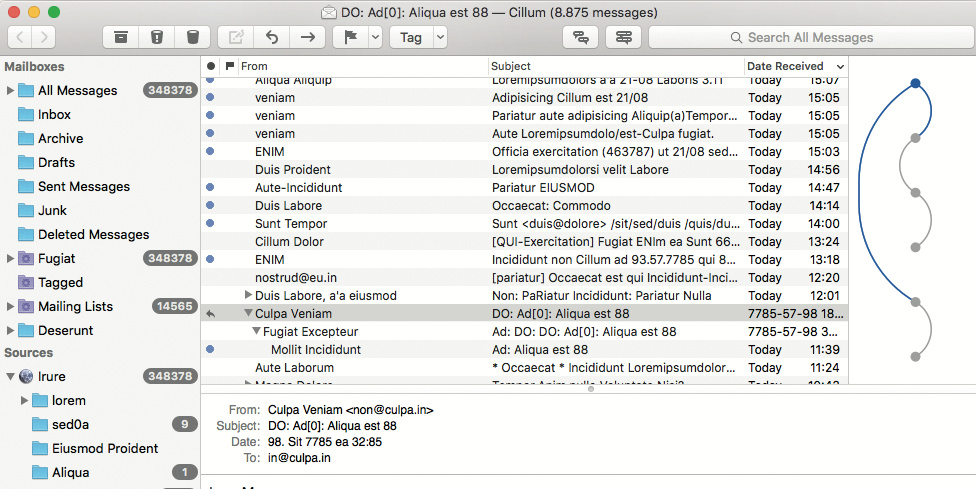Click the All Messages unread count badge
The width and height of the screenshot is (976, 489).
tap(170, 90)
